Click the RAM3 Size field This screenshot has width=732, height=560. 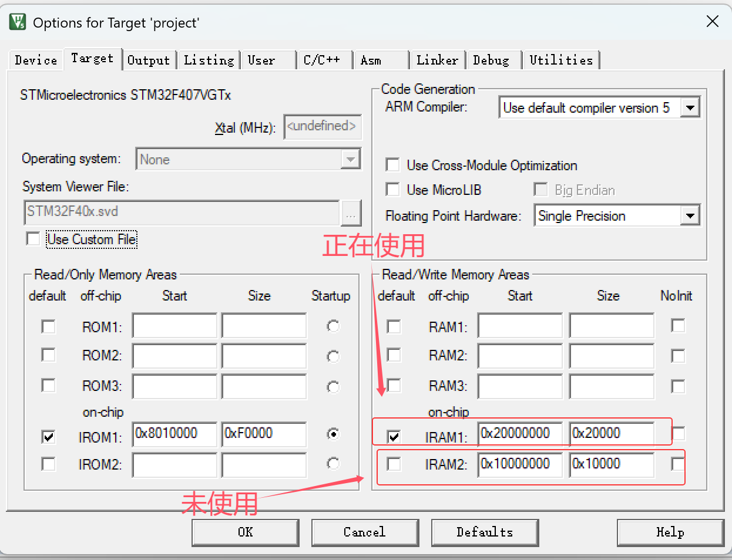612,387
